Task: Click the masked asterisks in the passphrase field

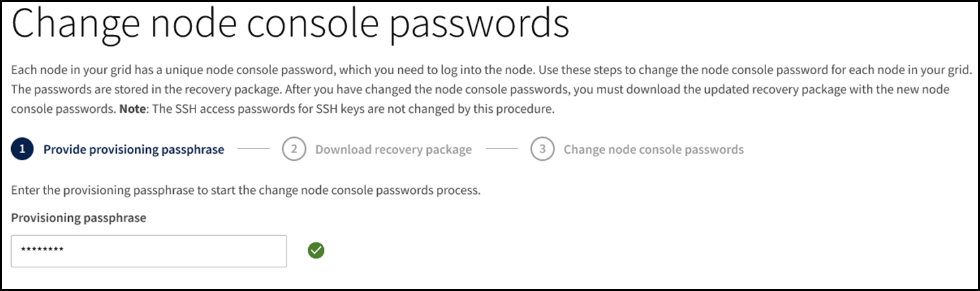Action: tap(41, 251)
